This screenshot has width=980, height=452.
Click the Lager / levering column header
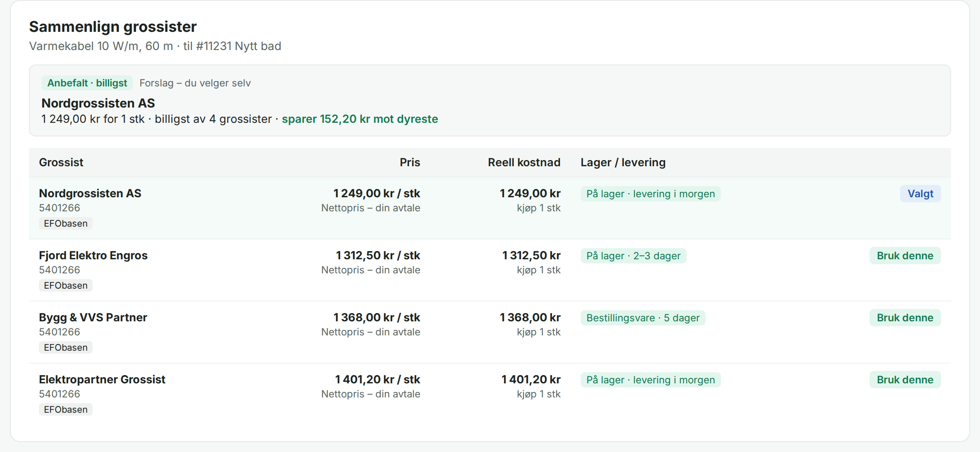(x=623, y=162)
